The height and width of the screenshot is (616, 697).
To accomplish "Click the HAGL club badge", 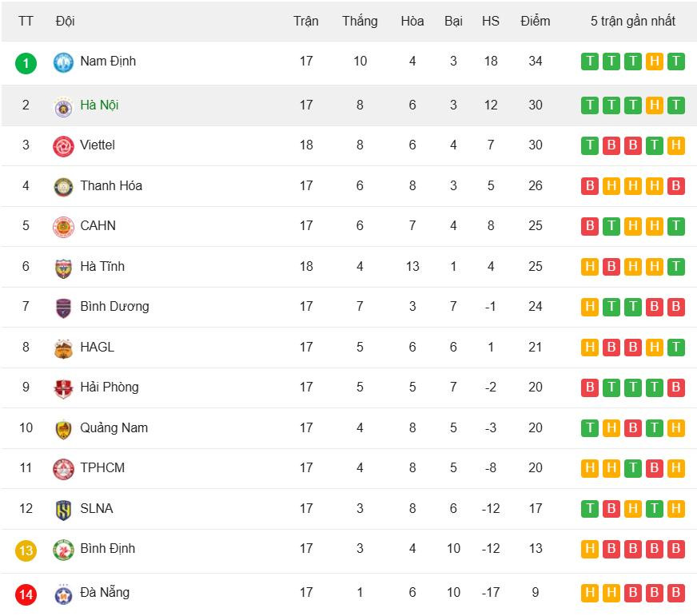I will point(63,348).
